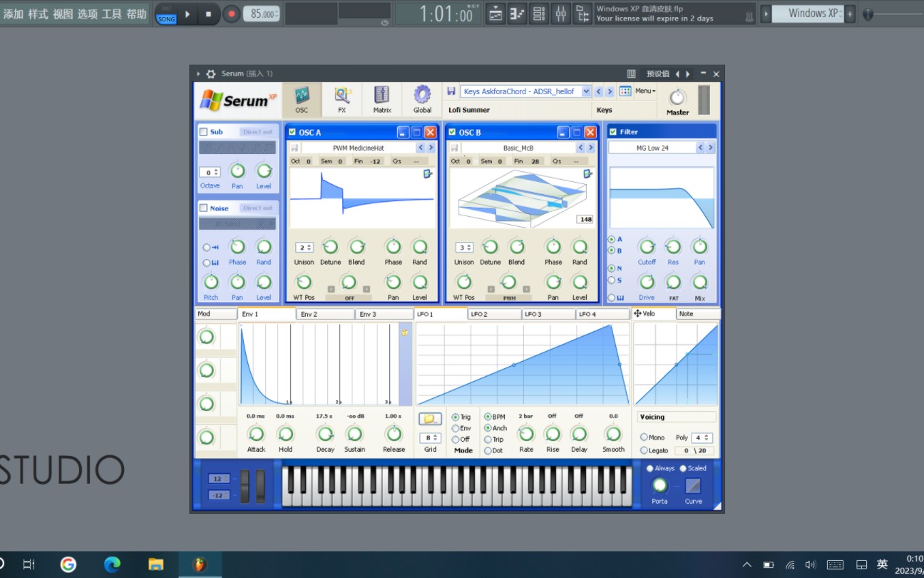Select the LFO Env mode radio

click(x=456, y=428)
